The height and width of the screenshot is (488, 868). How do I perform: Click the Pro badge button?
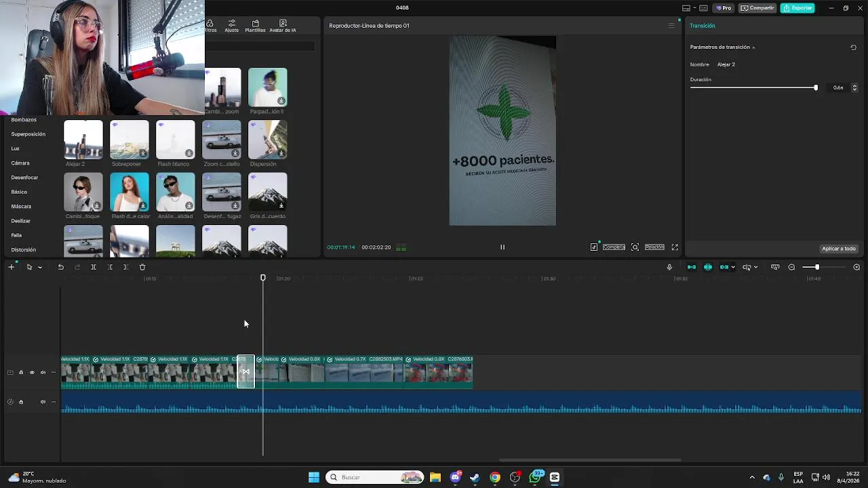pos(724,8)
